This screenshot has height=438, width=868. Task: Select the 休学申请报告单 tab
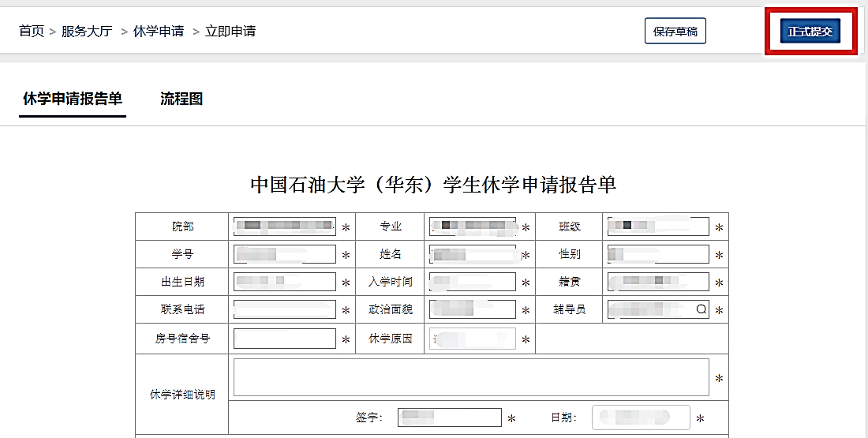pyautogui.click(x=73, y=99)
